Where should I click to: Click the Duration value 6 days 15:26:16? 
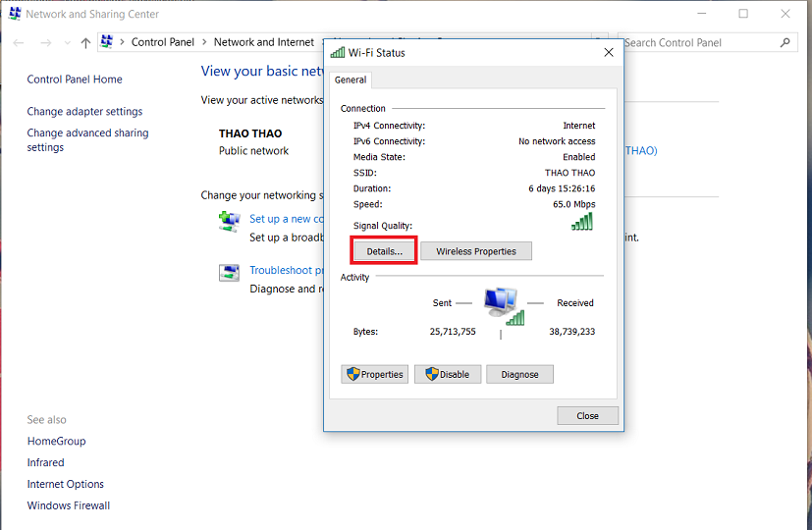tap(562, 188)
